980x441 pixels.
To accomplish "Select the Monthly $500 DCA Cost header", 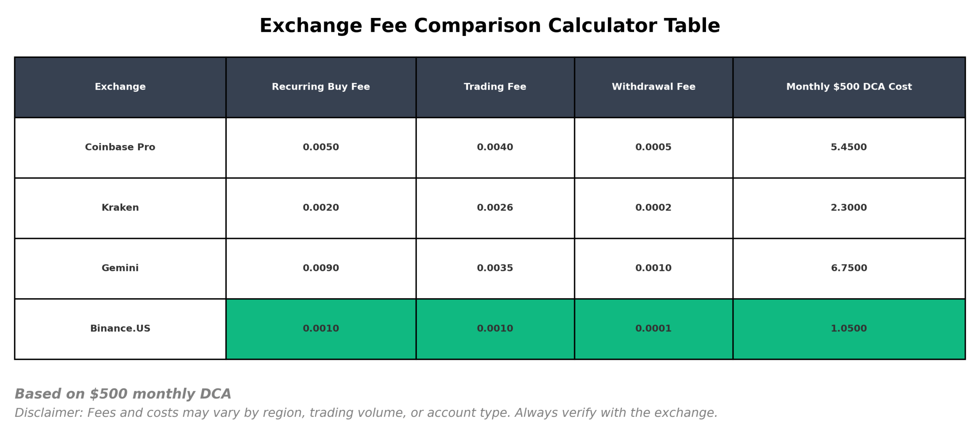I will point(849,87).
